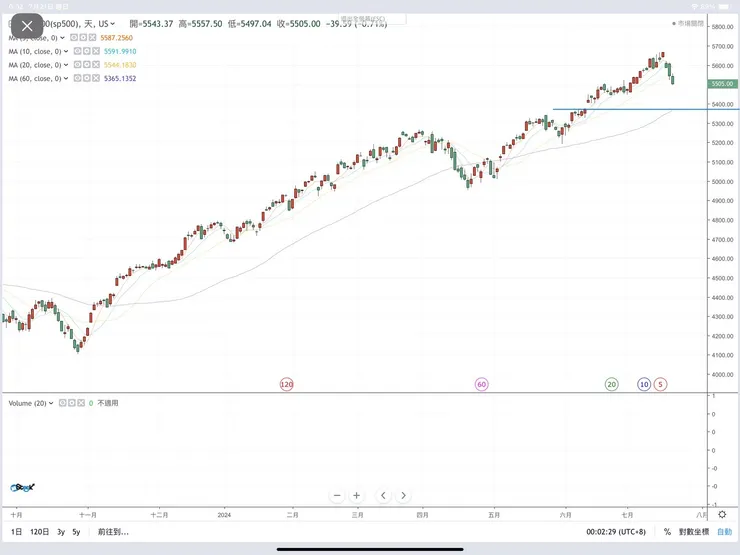The image size is (740, 555).
Task: Expand the MA (60, close, 0) indicator menu
Action: click(66, 78)
